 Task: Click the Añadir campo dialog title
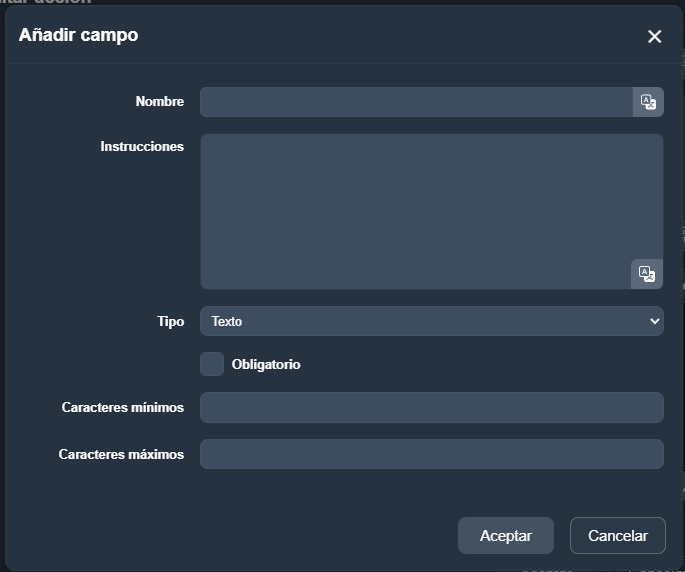coord(79,36)
